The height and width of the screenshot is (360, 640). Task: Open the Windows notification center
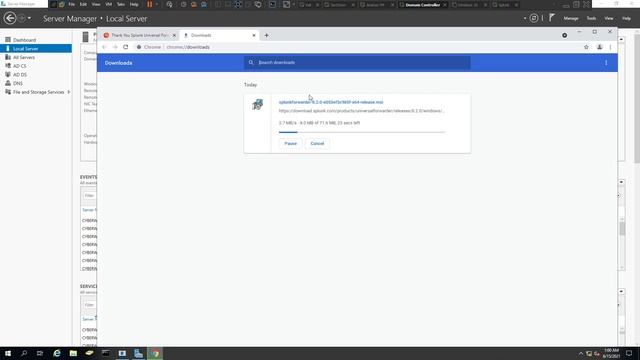[x=629, y=353]
